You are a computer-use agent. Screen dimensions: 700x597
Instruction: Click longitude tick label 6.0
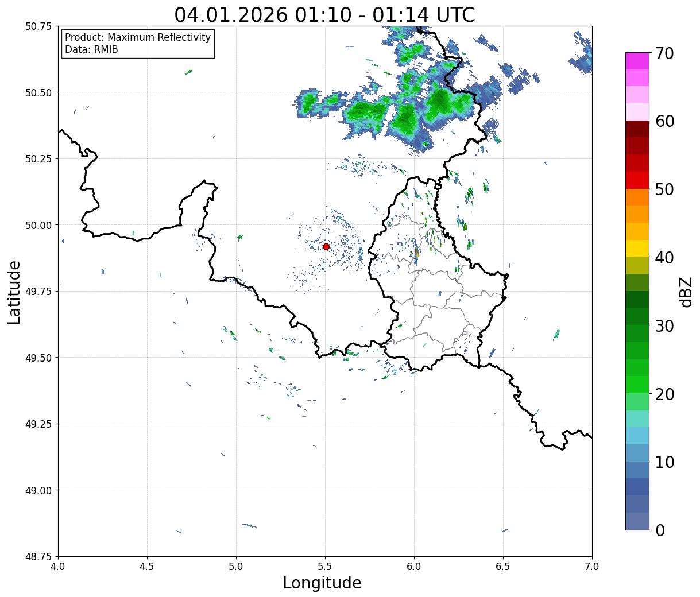tap(414, 567)
